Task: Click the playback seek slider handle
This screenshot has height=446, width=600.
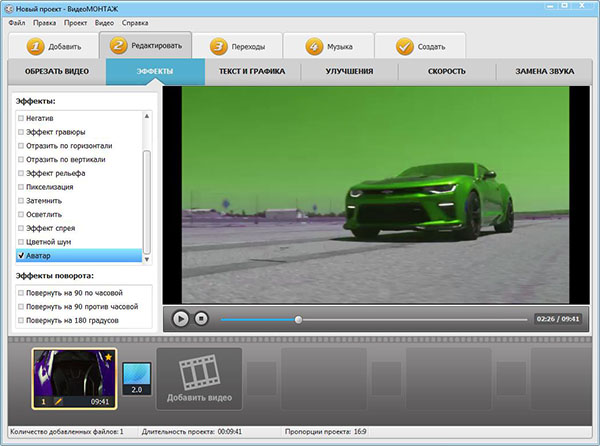Action: 298,320
